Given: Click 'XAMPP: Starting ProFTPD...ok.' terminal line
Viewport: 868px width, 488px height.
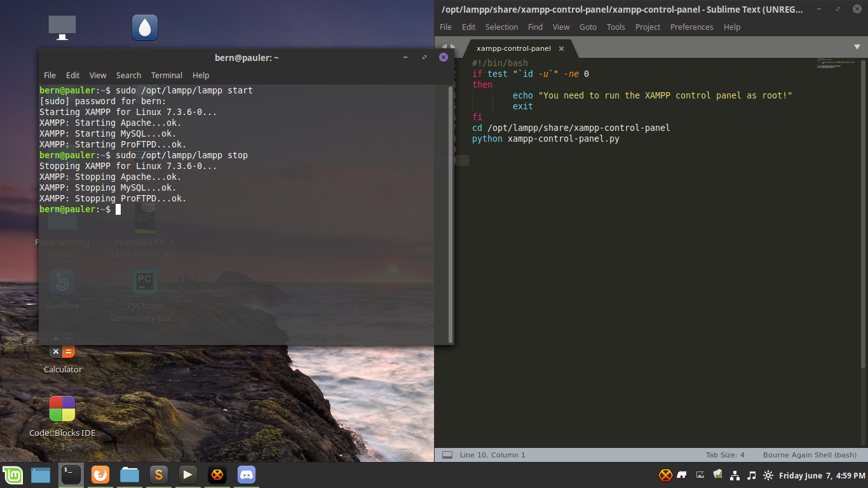Looking at the screenshot, I should click(113, 144).
